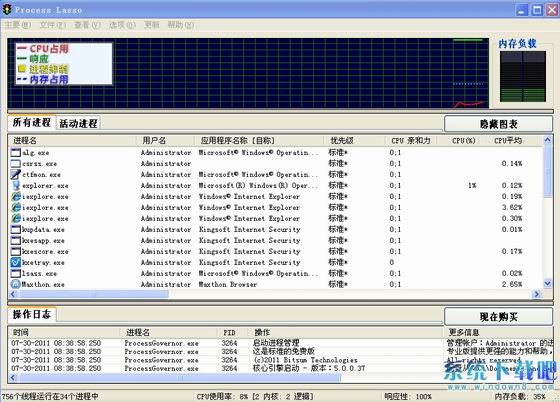Open the 主要 menu
Screen dimensions: 560x402
[18, 25]
